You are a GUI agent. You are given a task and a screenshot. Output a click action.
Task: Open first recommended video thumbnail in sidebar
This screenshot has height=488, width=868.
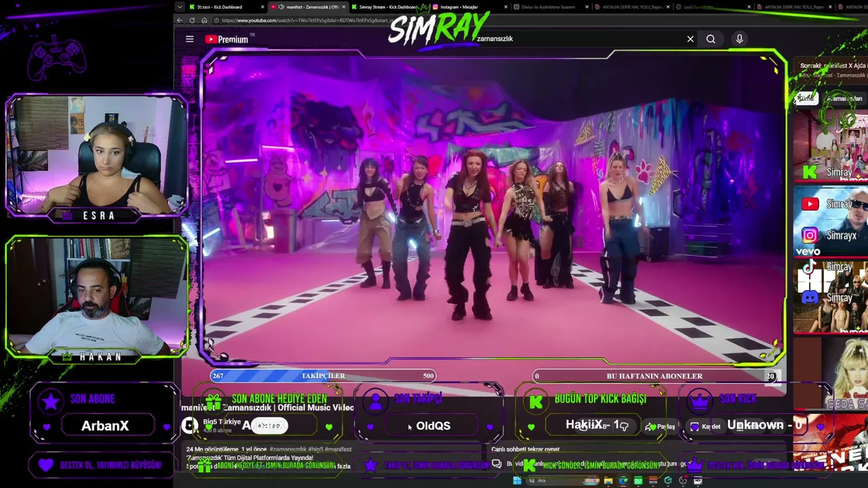[x=831, y=146]
